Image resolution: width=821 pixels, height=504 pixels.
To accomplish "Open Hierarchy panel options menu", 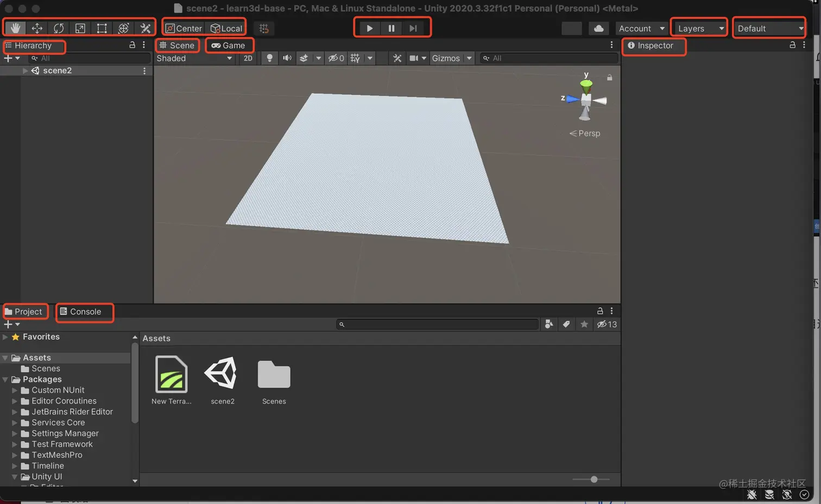I will (x=144, y=45).
